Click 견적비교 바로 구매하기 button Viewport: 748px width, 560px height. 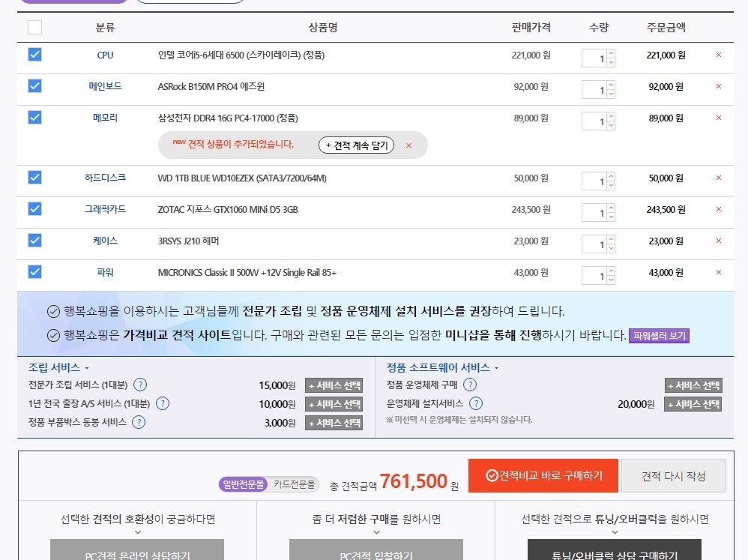pyautogui.click(x=543, y=475)
